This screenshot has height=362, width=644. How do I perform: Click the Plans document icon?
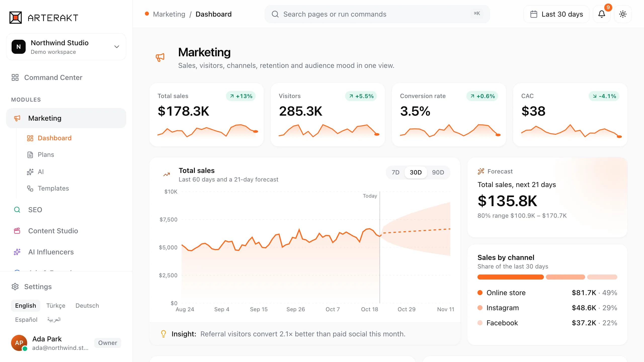30,155
